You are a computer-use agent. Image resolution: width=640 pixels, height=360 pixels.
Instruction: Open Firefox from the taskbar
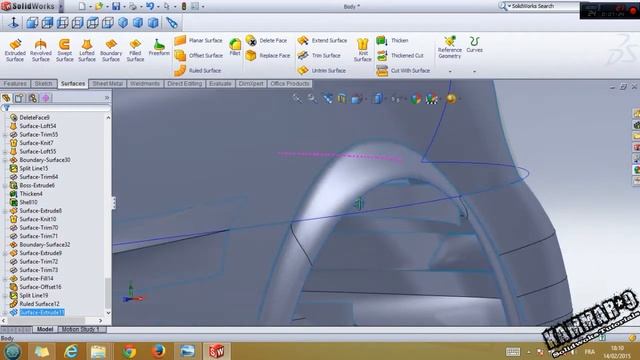(158, 351)
